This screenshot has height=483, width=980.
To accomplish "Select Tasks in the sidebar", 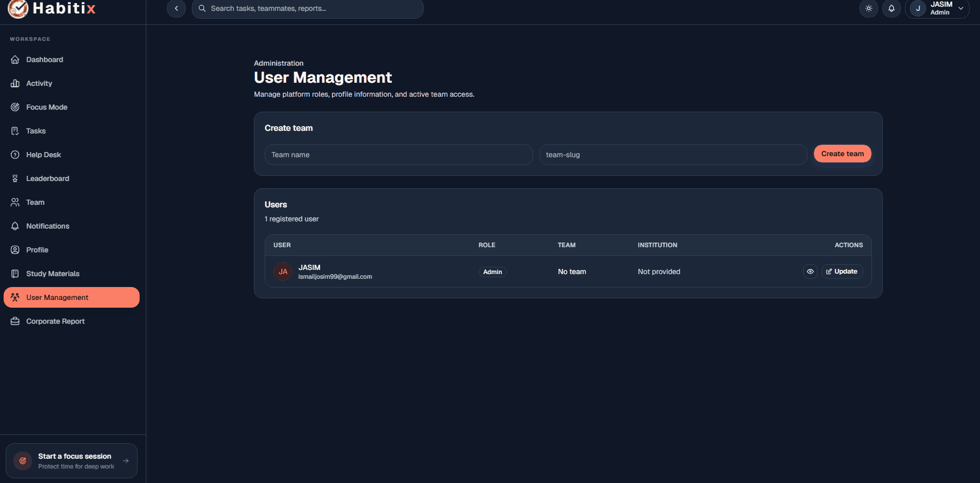I will click(71, 131).
